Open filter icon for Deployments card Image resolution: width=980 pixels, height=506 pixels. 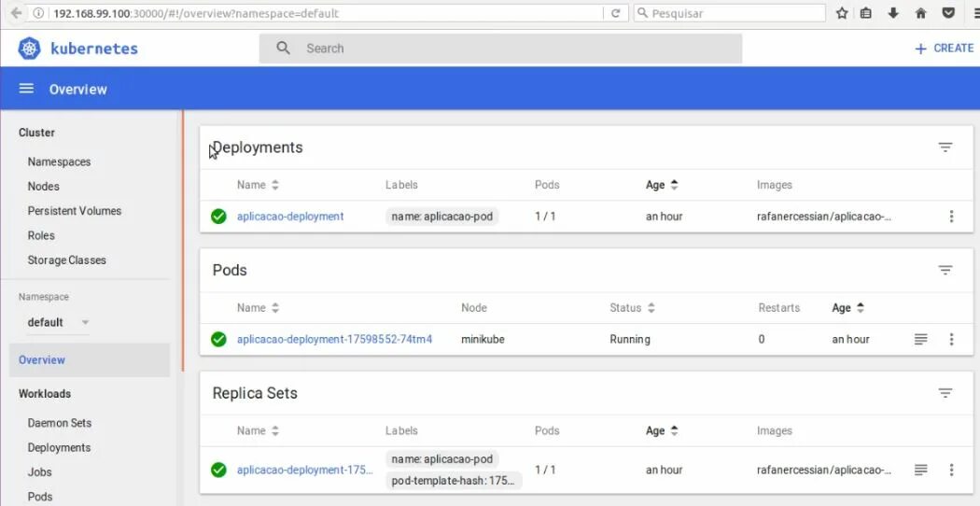(x=945, y=147)
